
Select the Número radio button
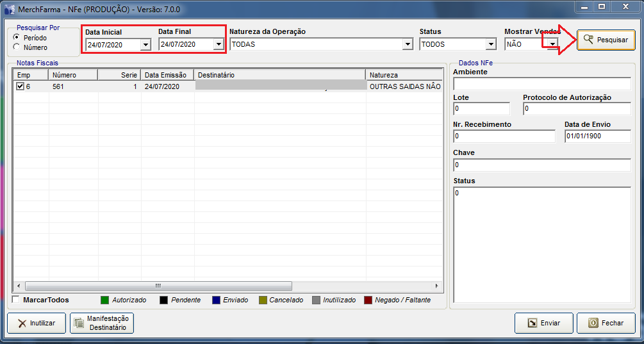point(17,47)
